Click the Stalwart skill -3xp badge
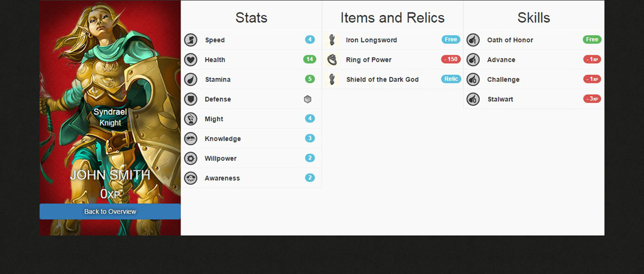Image resolution: width=644 pixels, height=274 pixels. (x=592, y=99)
